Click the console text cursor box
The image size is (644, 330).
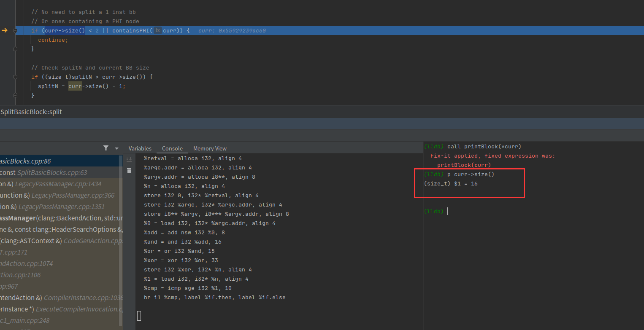(x=139, y=316)
